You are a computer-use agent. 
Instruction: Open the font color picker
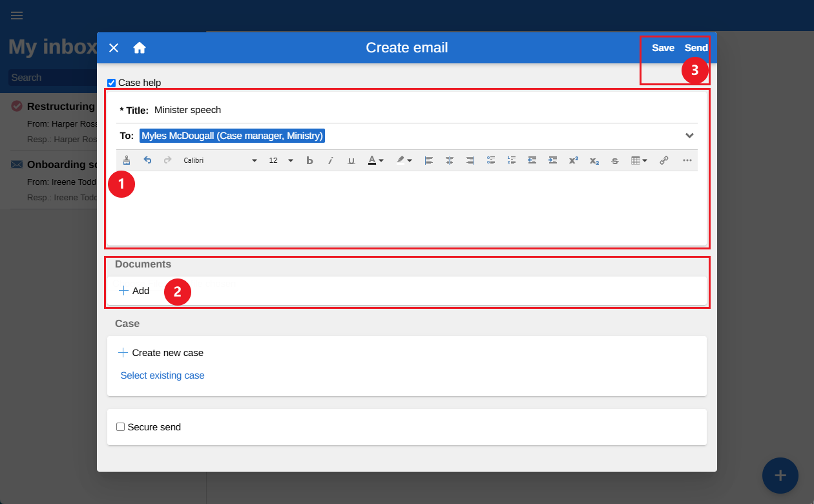pos(376,160)
